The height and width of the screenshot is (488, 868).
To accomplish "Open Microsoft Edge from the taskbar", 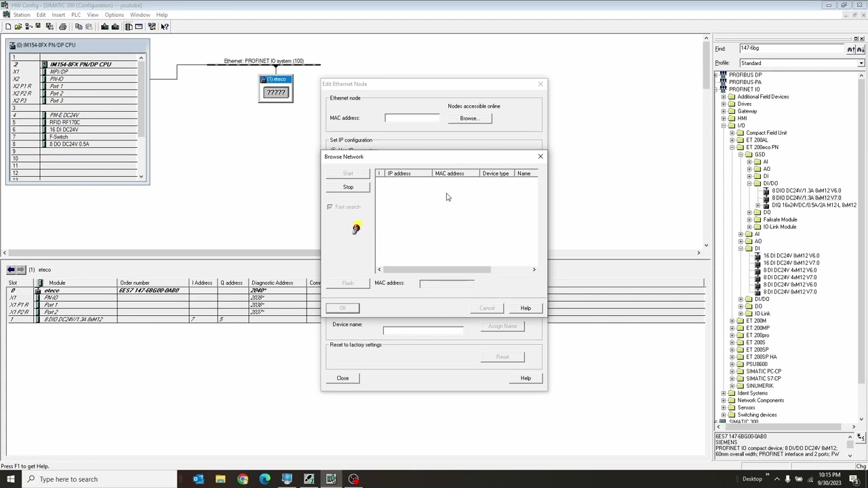I will pyautogui.click(x=265, y=479).
